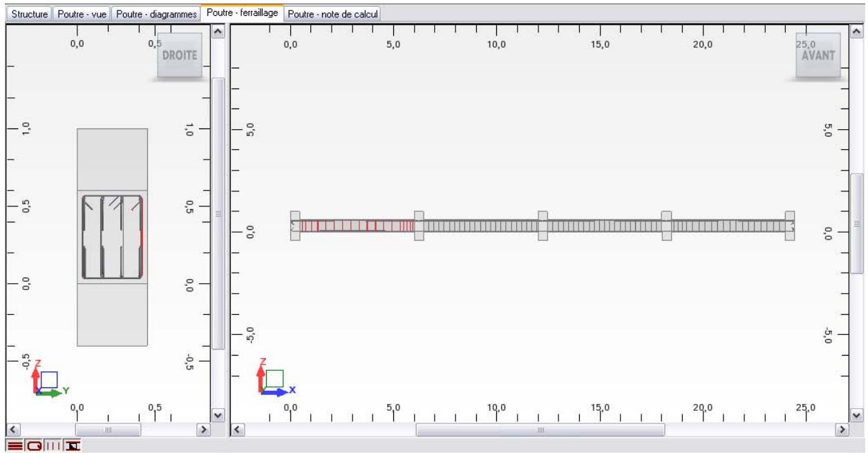Click section view scroll-up arrow
The image size is (868, 453).
pos(218,32)
